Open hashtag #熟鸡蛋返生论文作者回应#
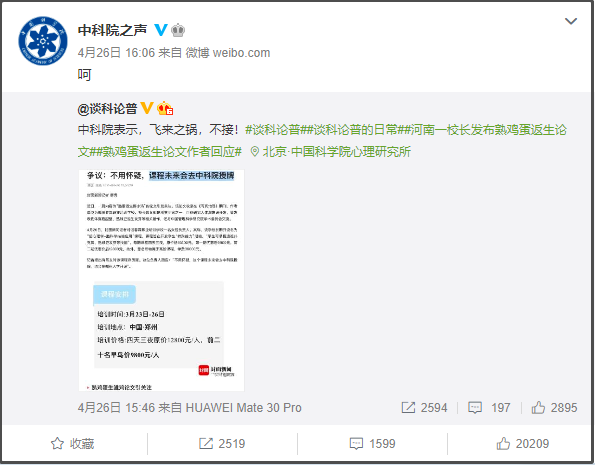This screenshot has height=465, width=595. coord(166,151)
